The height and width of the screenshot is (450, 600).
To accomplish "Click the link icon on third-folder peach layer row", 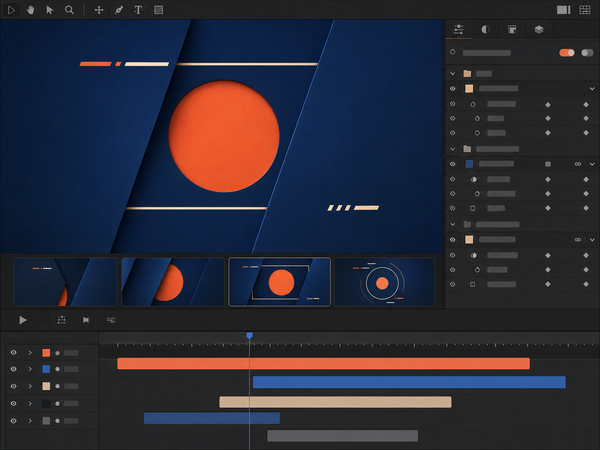I will click(x=578, y=240).
